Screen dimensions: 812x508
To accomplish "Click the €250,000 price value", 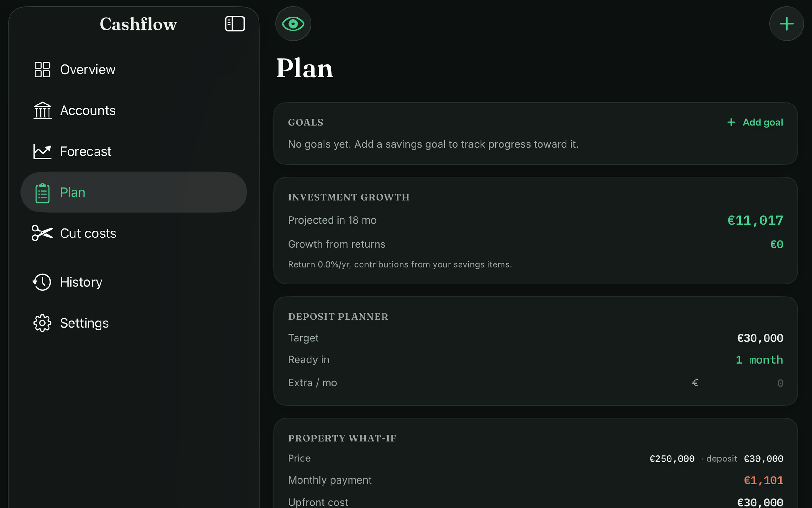I will pos(672,459).
